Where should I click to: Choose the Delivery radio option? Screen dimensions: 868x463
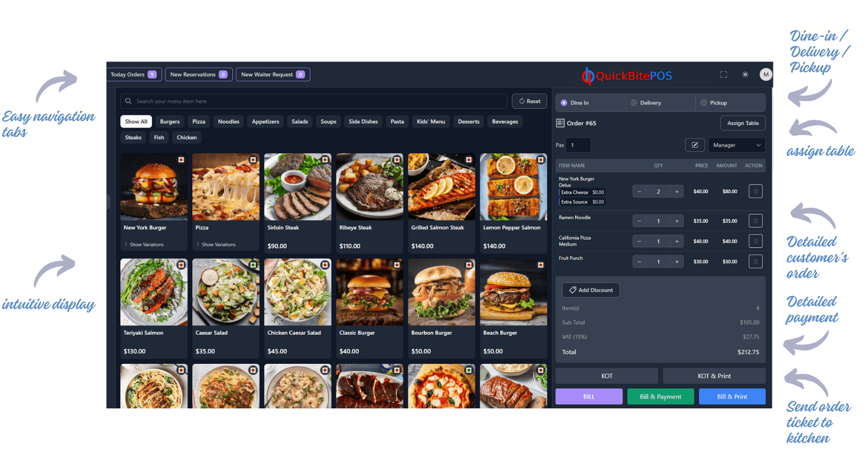(x=634, y=103)
